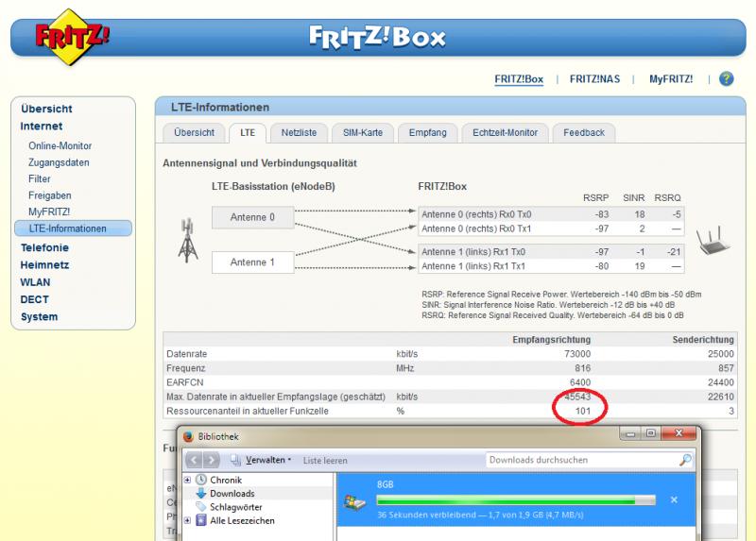Image resolution: width=756 pixels, height=541 pixels.
Task: Click the Senderichtung EARFCN value 24400
Action: [721, 382]
